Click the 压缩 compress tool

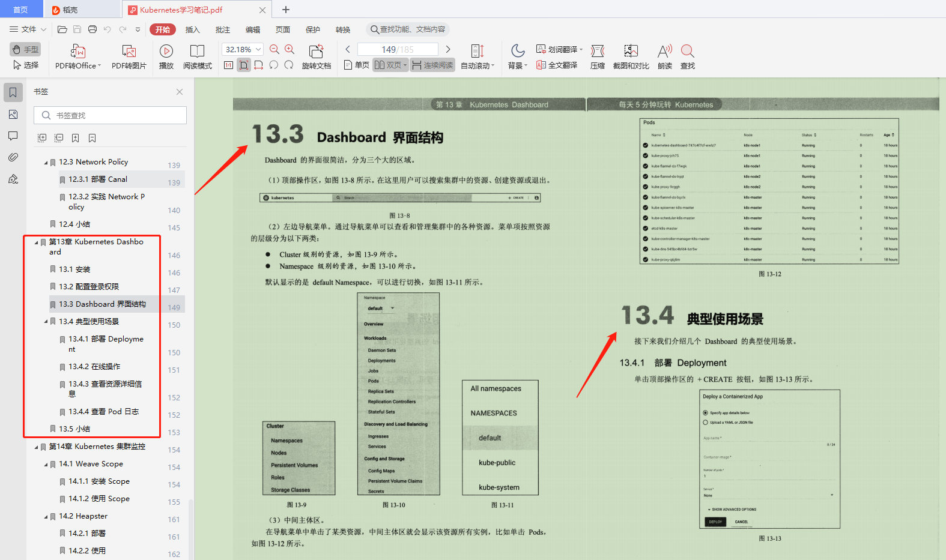[x=598, y=57]
